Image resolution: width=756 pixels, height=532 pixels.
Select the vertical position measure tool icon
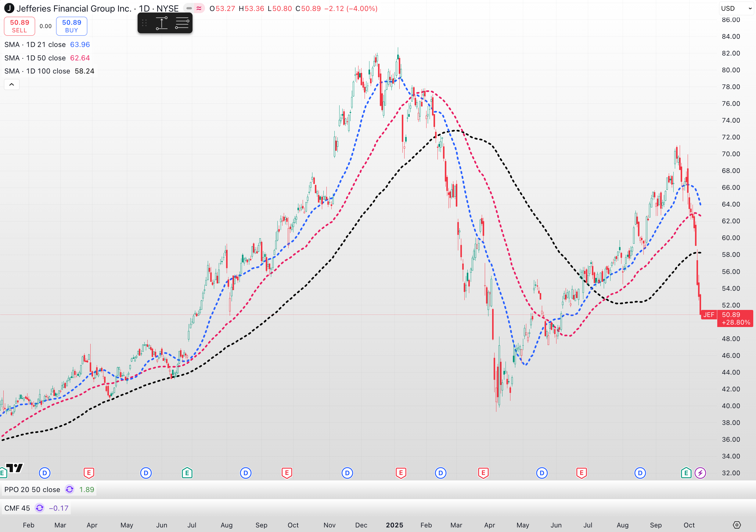(161, 23)
